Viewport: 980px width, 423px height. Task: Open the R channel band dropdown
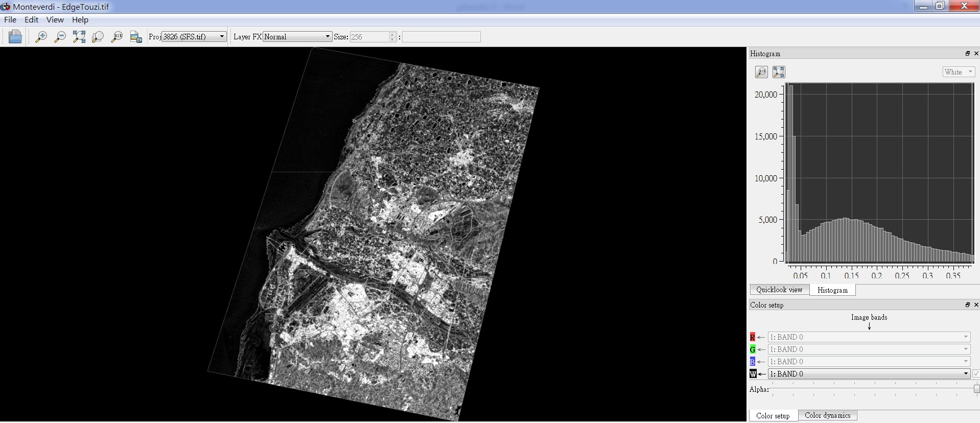(869, 337)
